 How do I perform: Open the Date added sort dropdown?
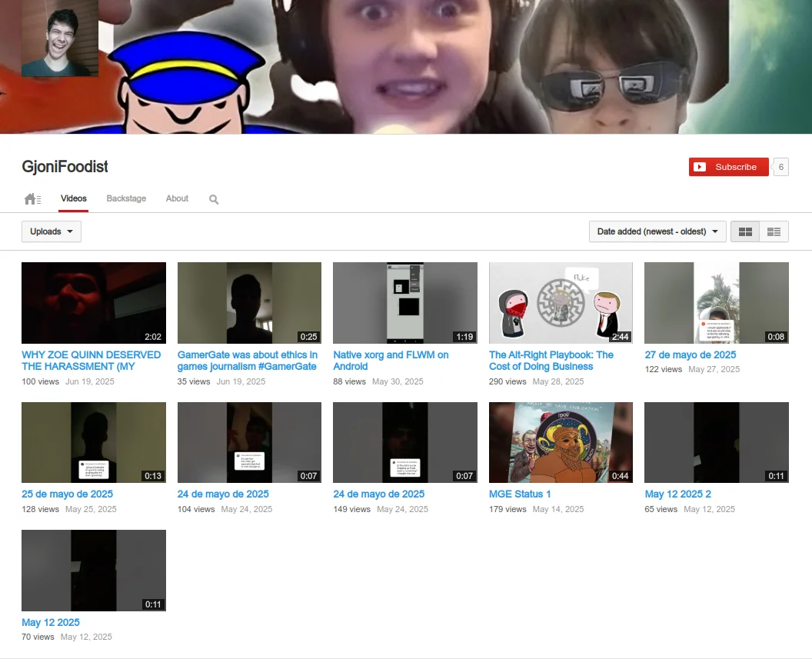click(x=657, y=231)
